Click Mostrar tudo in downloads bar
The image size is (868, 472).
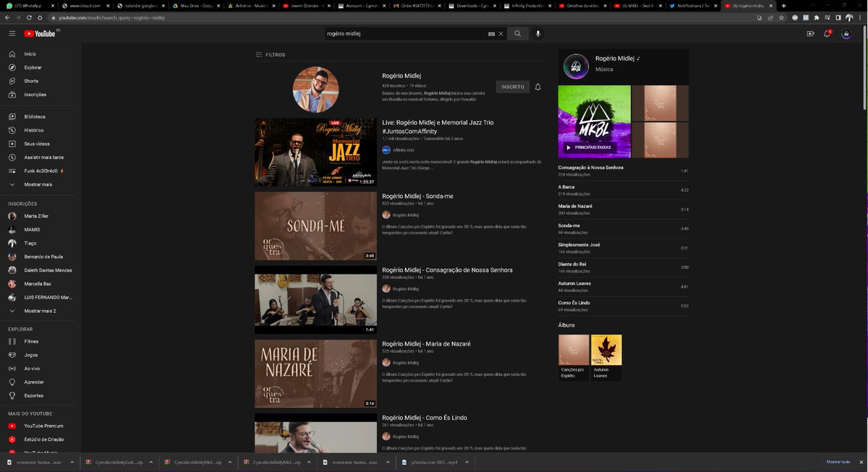tap(838, 462)
